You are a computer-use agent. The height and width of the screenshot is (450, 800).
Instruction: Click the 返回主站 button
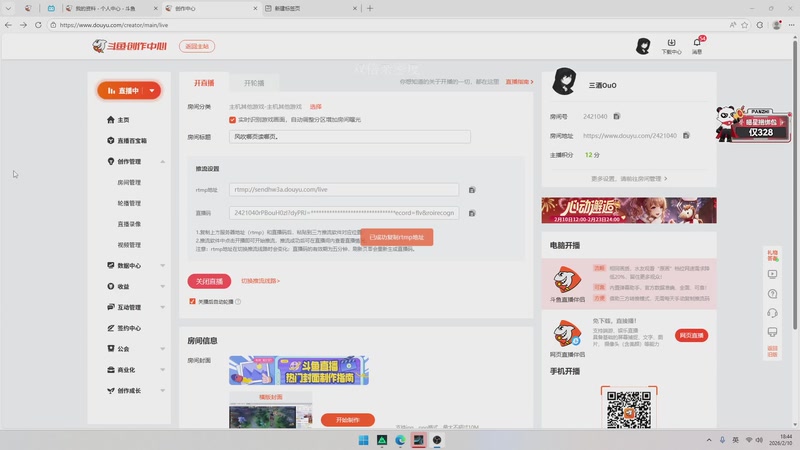point(197,46)
